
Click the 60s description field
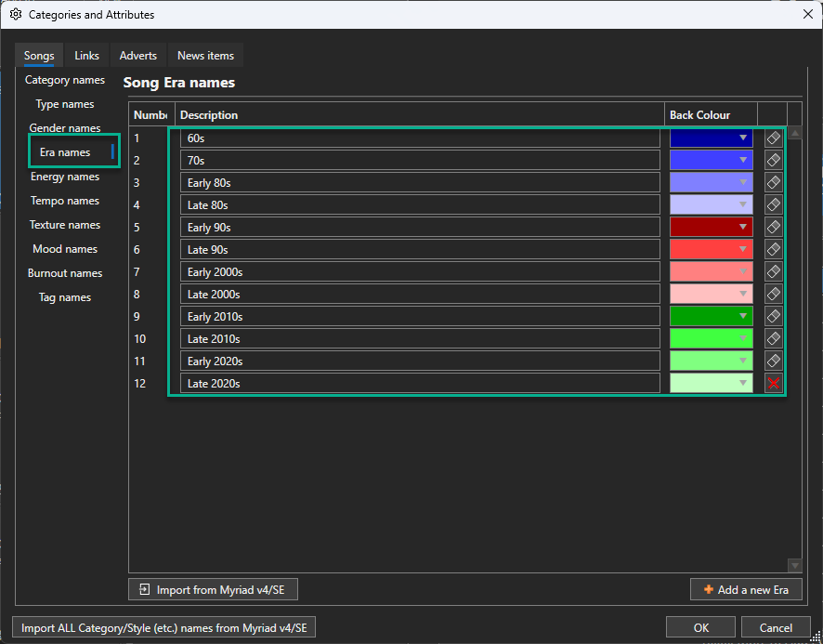pos(420,138)
